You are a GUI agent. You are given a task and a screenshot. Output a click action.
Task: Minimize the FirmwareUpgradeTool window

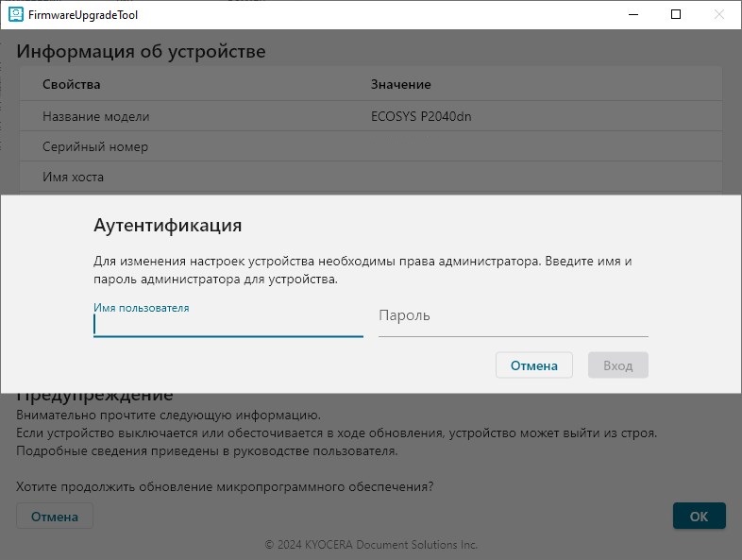(x=632, y=15)
